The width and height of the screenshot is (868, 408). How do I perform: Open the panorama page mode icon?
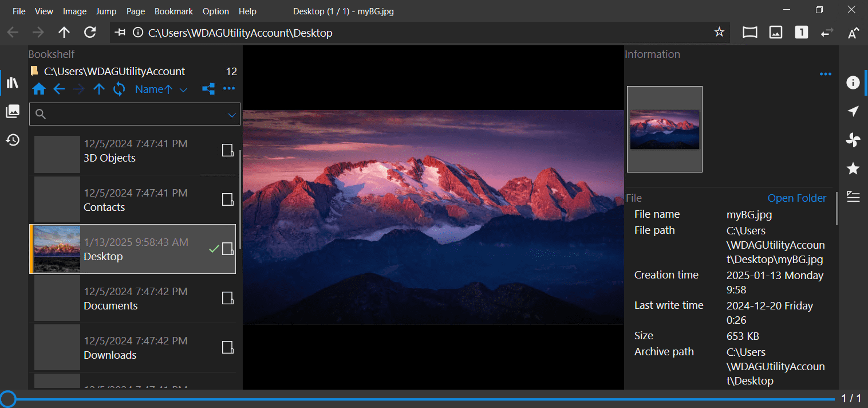(750, 33)
